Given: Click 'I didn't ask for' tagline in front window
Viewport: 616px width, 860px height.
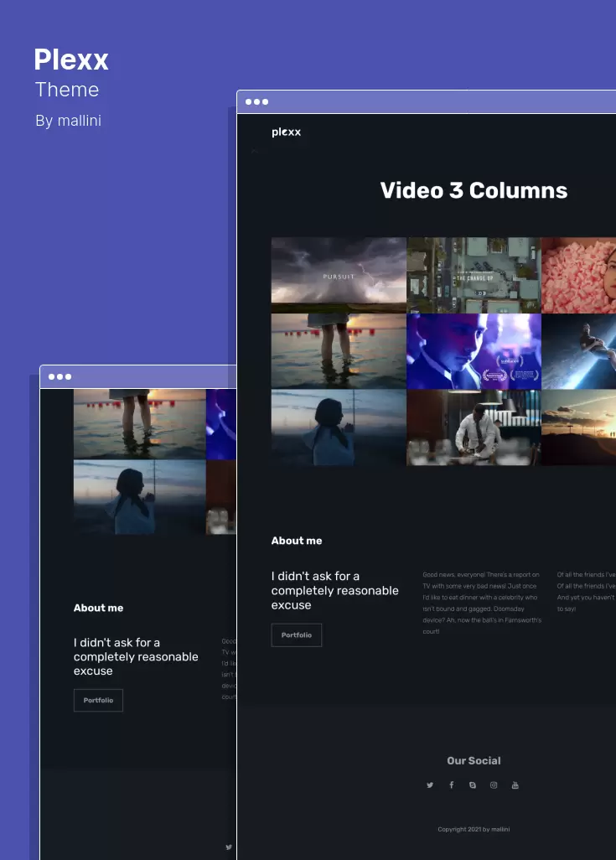Looking at the screenshot, I should click(335, 591).
